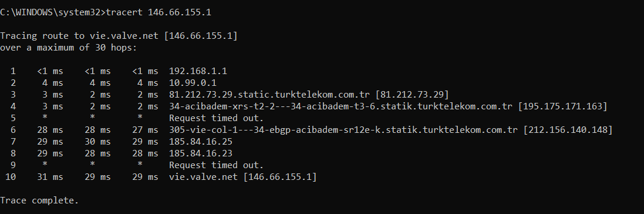Screen dimensions: 644x214
Task: Click the 185.84.16.23 hop address
Action: coord(201,153)
